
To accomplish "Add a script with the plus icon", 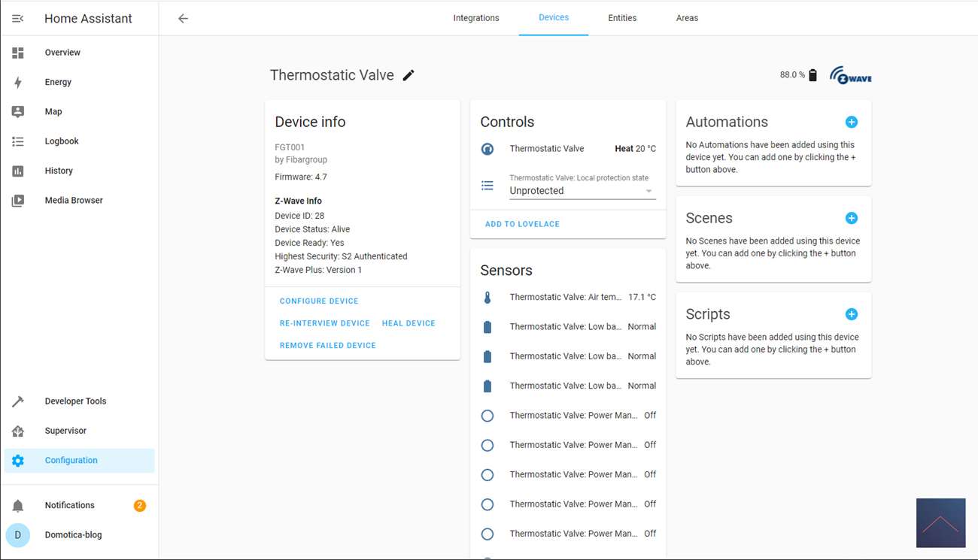I will [x=851, y=314].
